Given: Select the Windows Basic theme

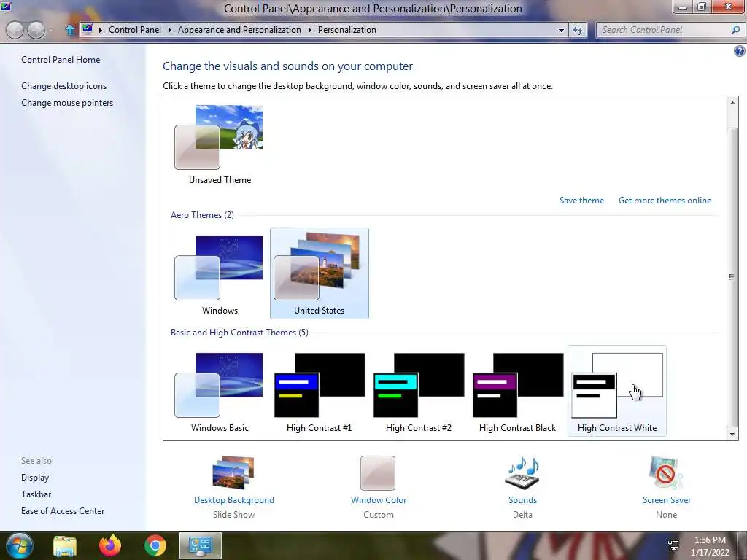Looking at the screenshot, I should point(219,392).
